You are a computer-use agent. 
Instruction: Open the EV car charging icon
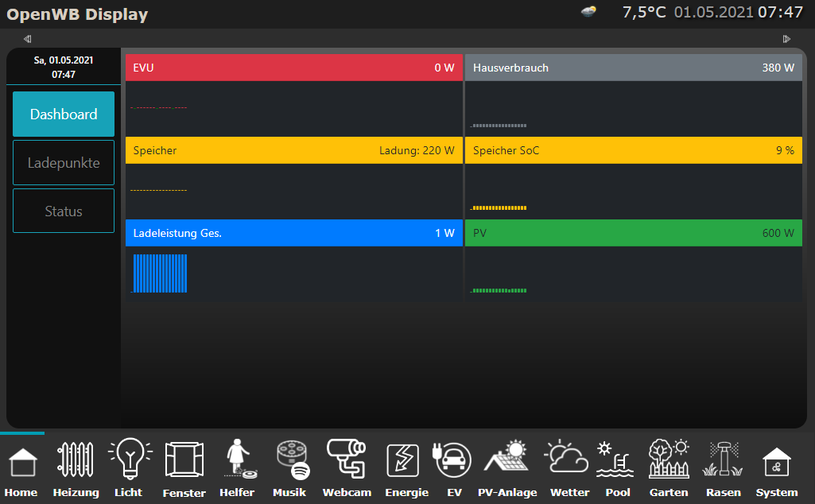tap(454, 461)
